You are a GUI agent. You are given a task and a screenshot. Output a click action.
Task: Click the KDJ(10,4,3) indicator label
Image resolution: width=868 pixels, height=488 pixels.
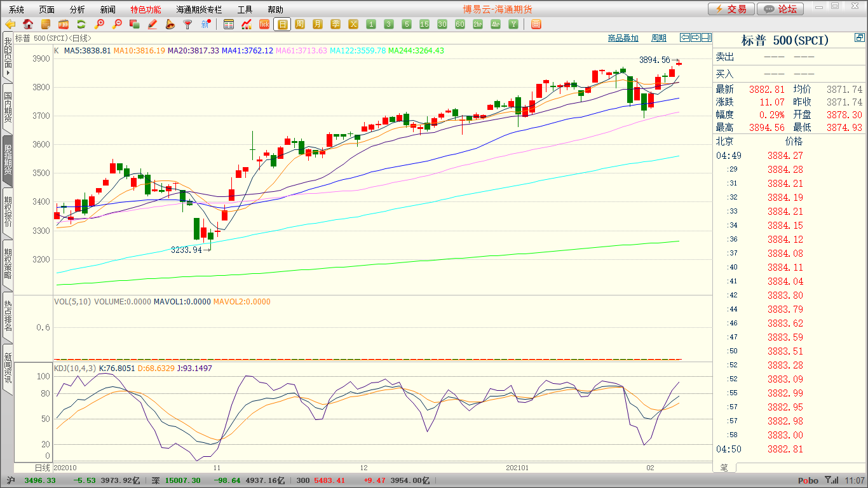(x=75, y=369)
